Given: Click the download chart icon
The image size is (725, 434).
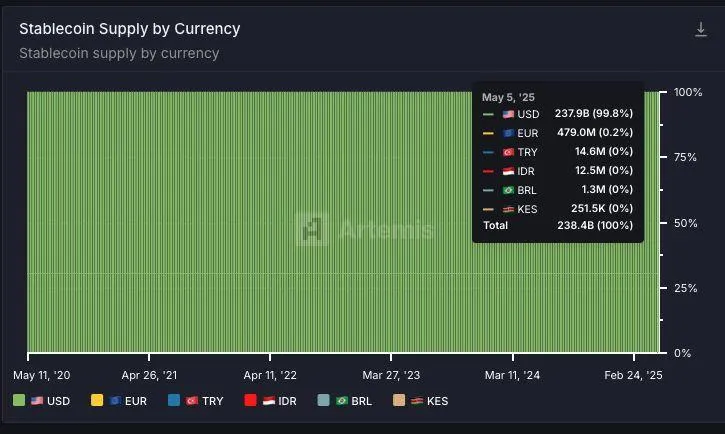Looking at the screenshot, I should (701, 30).
